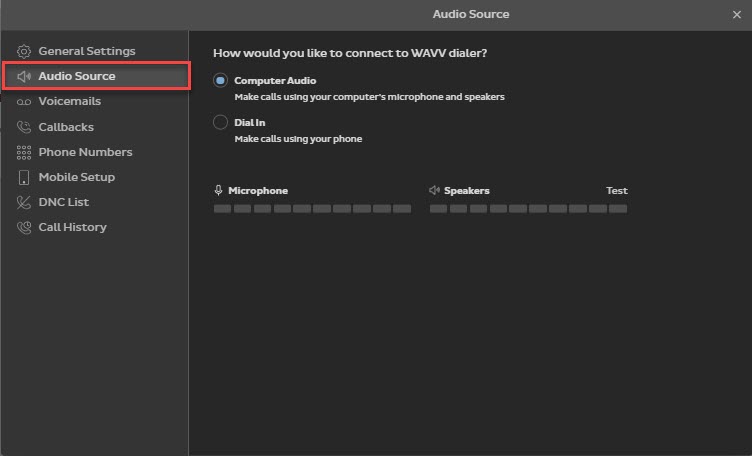Click the DNC List blocked-phone icon
The width and height of the screenshot is (752, 456).
24,202
